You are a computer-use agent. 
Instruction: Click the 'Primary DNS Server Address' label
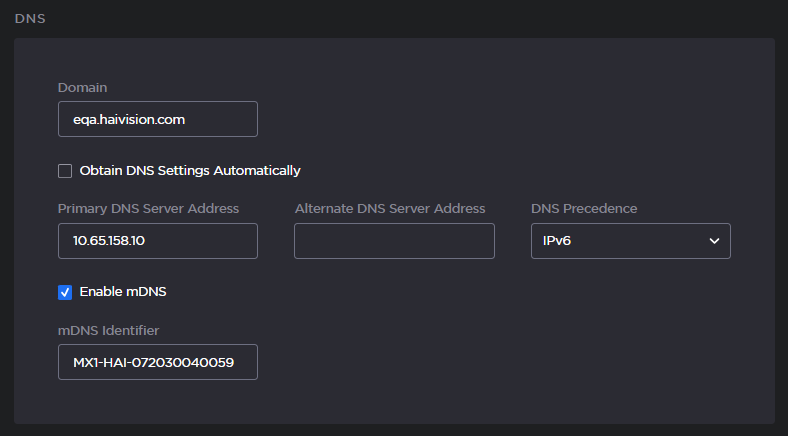[148, 208]
